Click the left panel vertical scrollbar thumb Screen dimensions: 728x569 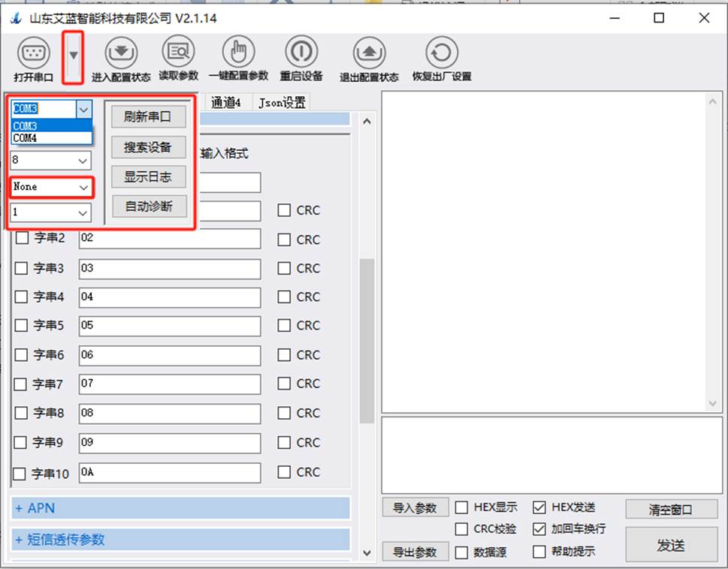[367, 342]
